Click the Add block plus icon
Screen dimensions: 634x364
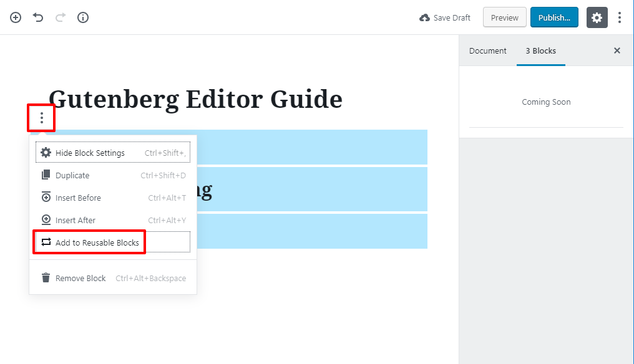[16, 17]
